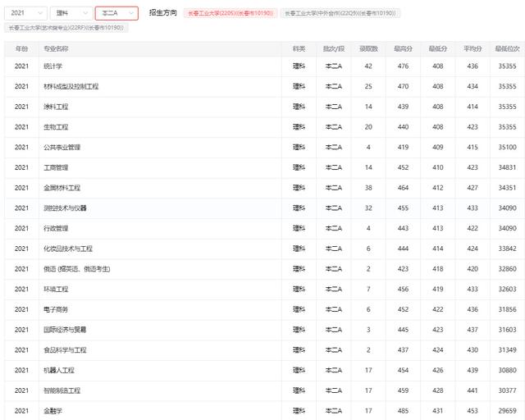Click lowest rank 34351 in 金属材料工程 row
This screenshot has height=420, width=525.
pyautogui.click(x=507, y=188)
